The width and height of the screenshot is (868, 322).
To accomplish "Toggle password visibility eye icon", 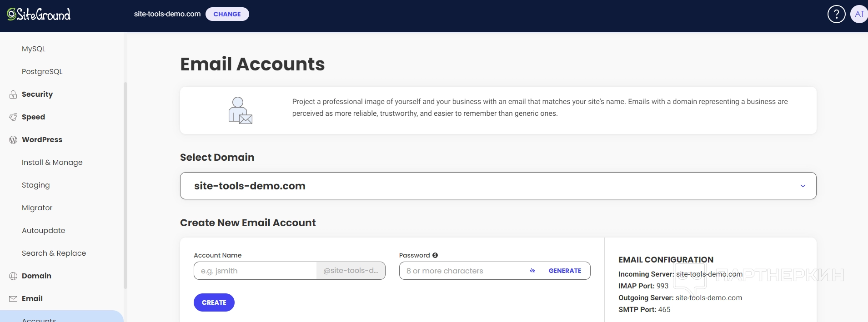I will tap(532, 271).
